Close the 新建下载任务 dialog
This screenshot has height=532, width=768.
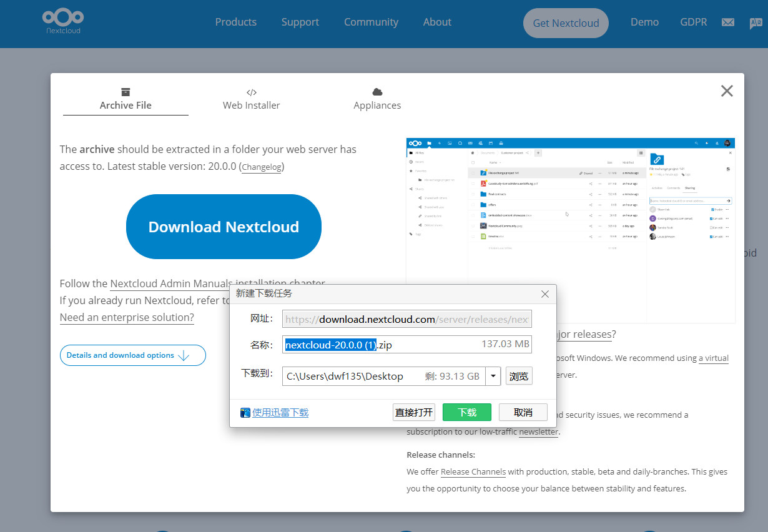pos(545,294)
